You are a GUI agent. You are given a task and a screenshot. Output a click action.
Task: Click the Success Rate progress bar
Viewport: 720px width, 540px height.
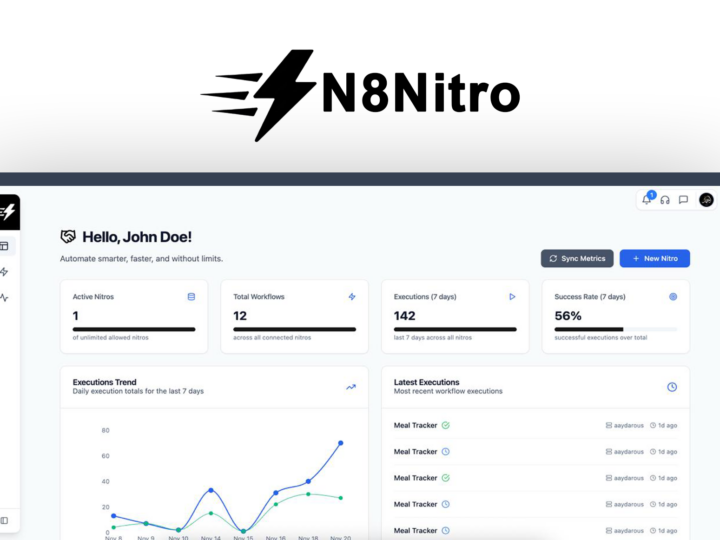(x=615, y=329)
